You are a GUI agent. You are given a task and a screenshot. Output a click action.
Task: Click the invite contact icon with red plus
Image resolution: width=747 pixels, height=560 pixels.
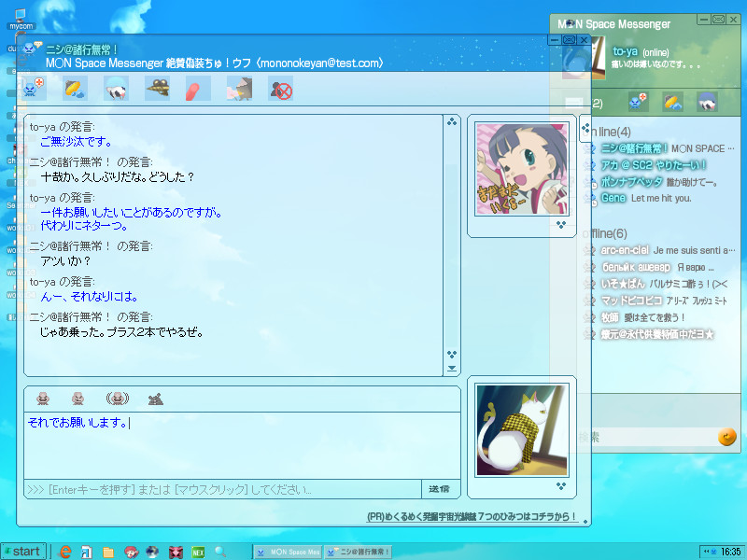pyautogui.click(x=34, y=90)
